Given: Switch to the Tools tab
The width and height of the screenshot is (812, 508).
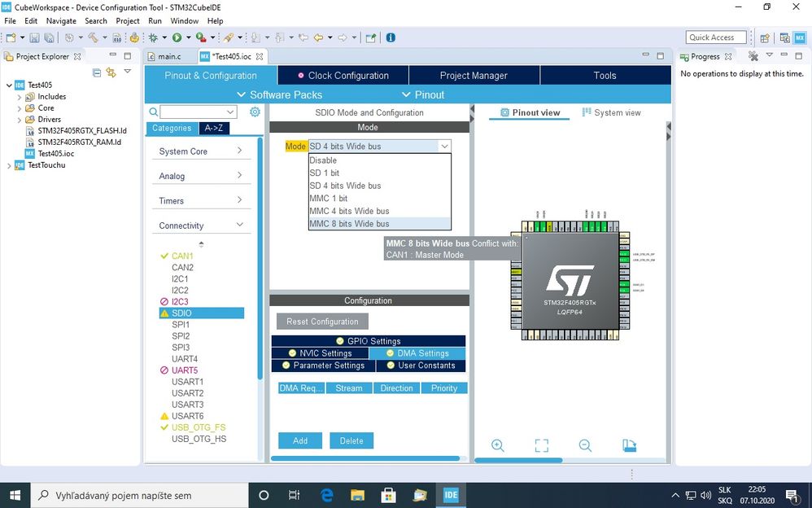Looking at the screenshot, I should pos(605,75).
